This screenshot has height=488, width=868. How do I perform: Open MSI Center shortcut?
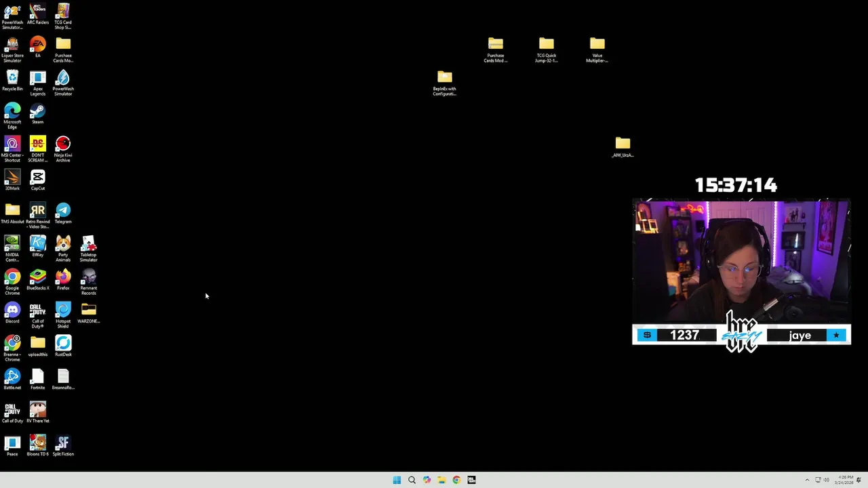tap(12, 149)
